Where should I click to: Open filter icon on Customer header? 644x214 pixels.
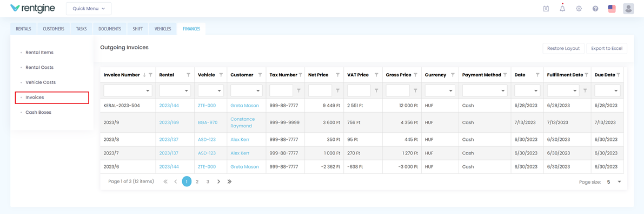(260, 75)
